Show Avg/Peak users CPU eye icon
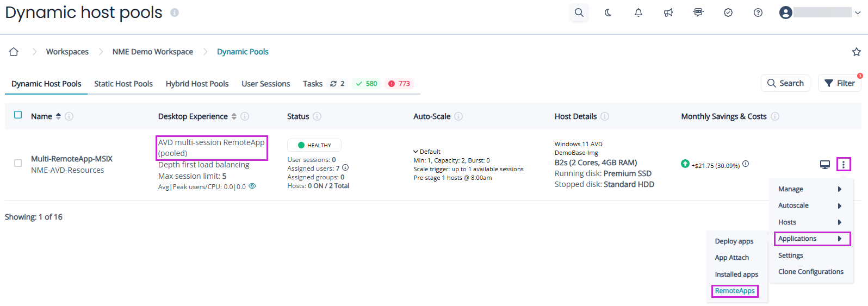868x306 pixels. (252, 186)
